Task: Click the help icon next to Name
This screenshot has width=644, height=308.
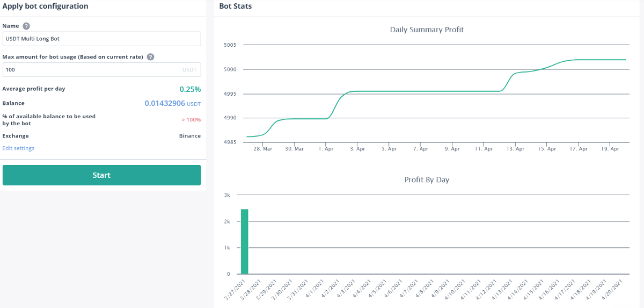Action: point(26,26)
